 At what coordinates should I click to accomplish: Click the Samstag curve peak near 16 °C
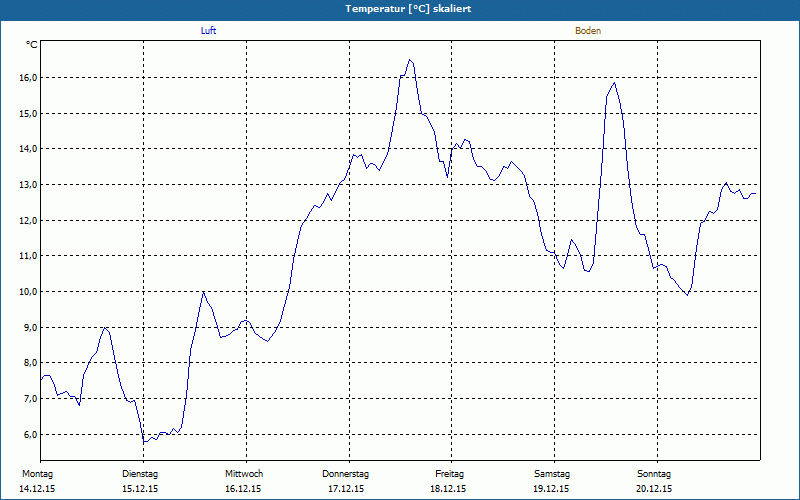pyautogui.click(x=615, y=83)
